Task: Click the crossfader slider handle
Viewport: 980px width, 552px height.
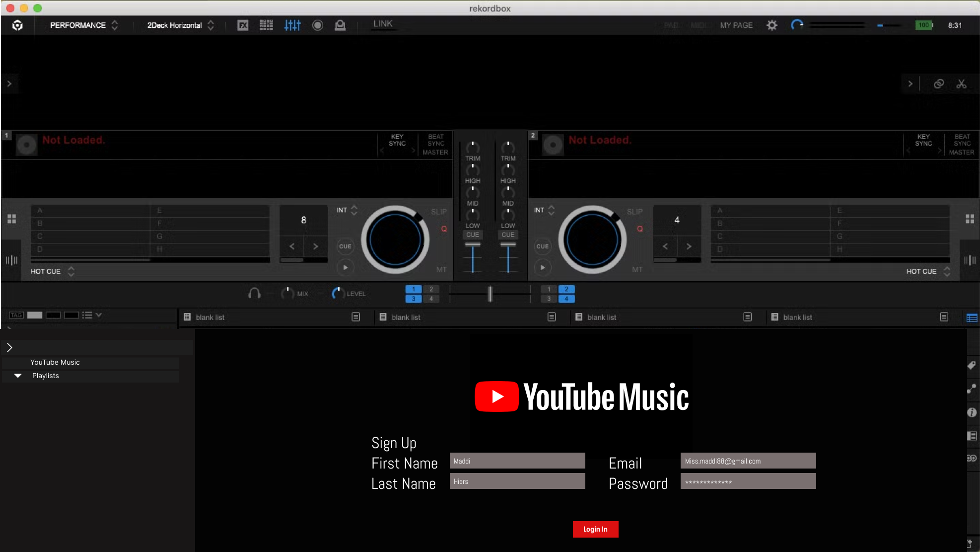Action: pos(490,294)
